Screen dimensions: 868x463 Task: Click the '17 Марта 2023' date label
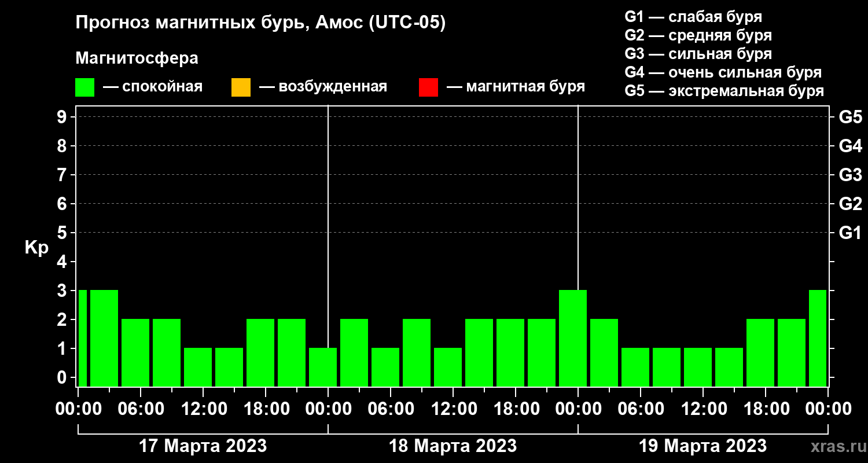203,446
